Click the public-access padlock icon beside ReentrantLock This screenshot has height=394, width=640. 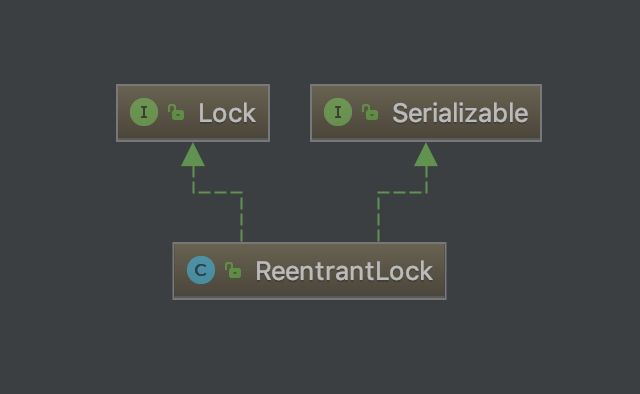tap(233, 270)
